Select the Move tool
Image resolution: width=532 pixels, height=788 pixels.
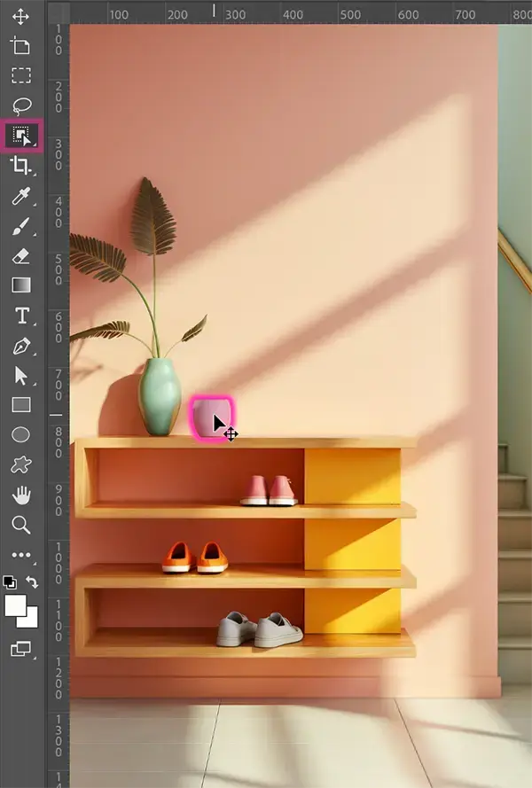click(x=20, y=17)
